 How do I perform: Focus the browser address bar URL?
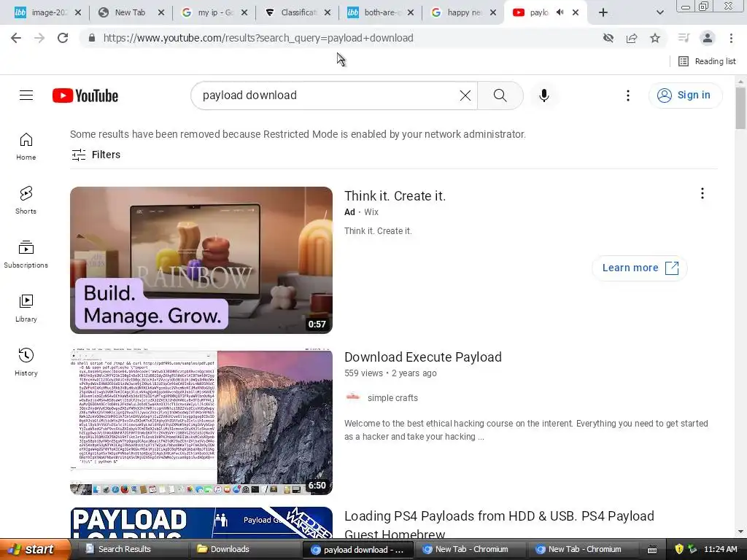[258, 38]
